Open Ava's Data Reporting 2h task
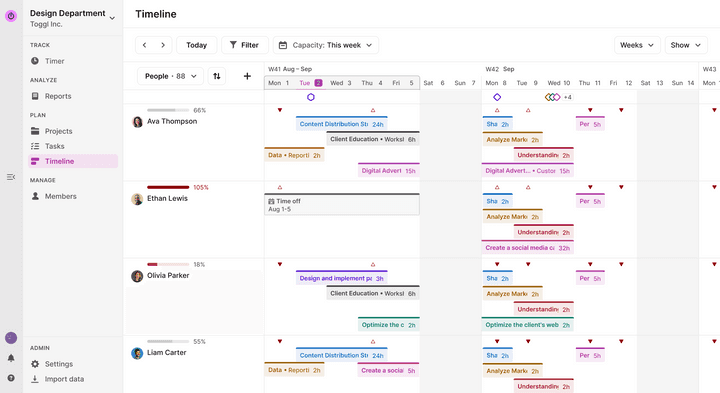Image resolution: width=720 pixels, height=393 pixels. pyautogui.click(x=294, y=155)
